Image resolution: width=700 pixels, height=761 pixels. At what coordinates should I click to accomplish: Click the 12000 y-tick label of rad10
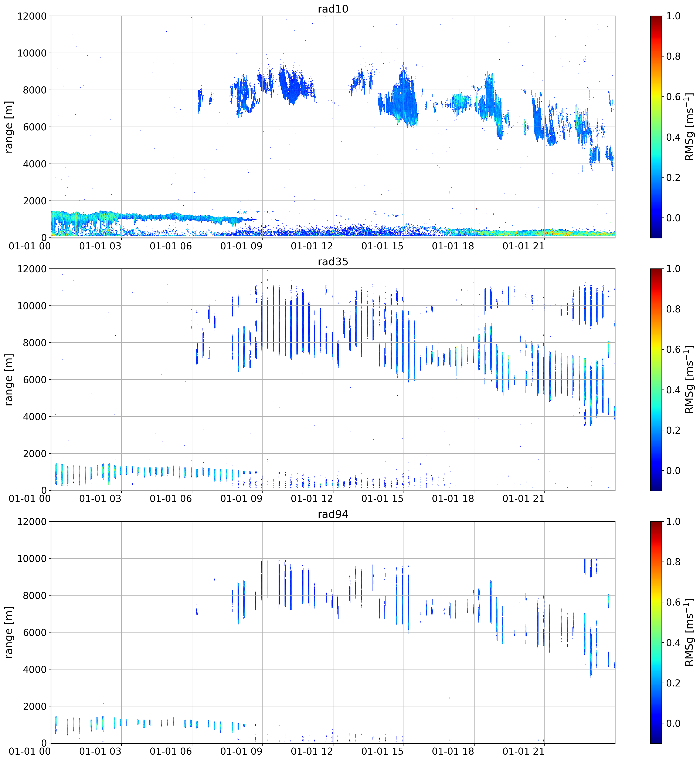(x=32, y=16)
